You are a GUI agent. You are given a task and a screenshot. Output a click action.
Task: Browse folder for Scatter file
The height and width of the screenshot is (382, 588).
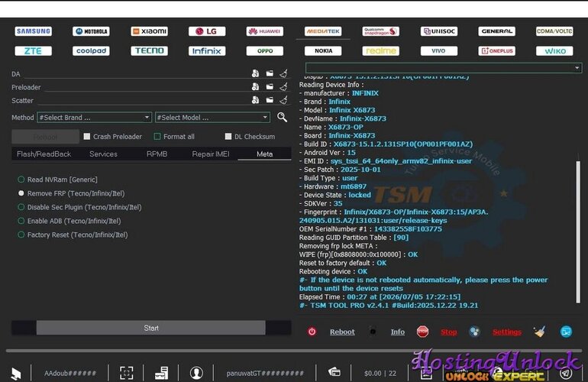click(x=270, y=100)
